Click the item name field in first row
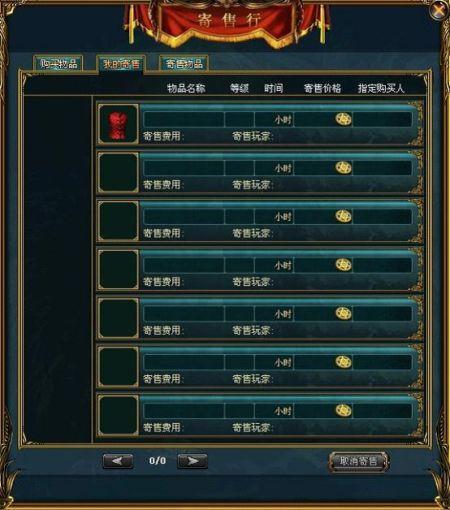450x510 pixels. (184, 119)
